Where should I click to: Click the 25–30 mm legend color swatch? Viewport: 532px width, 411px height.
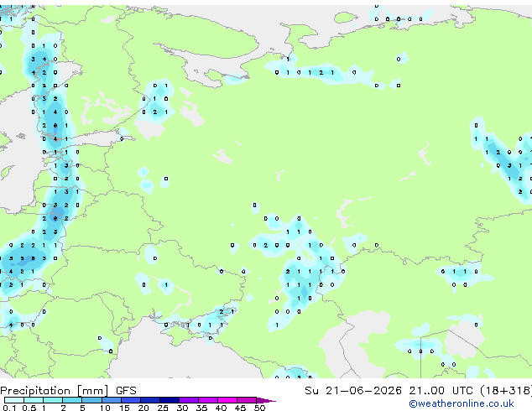[170, 400]
